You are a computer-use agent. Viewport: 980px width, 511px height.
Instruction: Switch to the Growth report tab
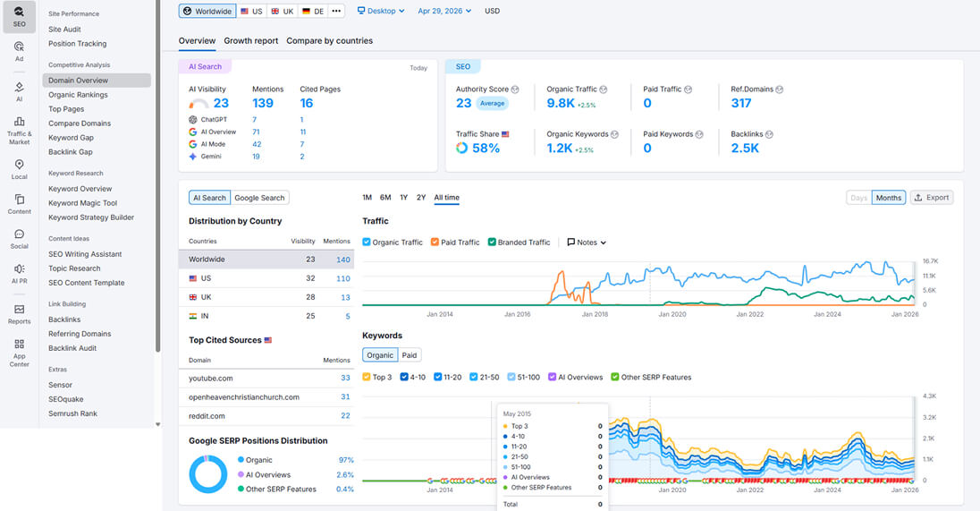(250, 41)
